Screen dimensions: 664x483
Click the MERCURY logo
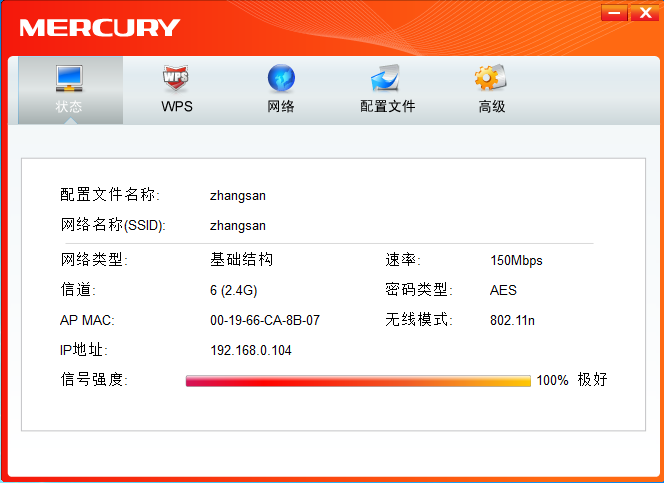click(x=100, y=28)
